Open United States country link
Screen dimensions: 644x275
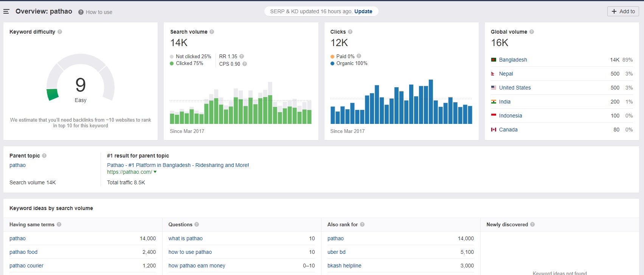(x=515, y=88)
